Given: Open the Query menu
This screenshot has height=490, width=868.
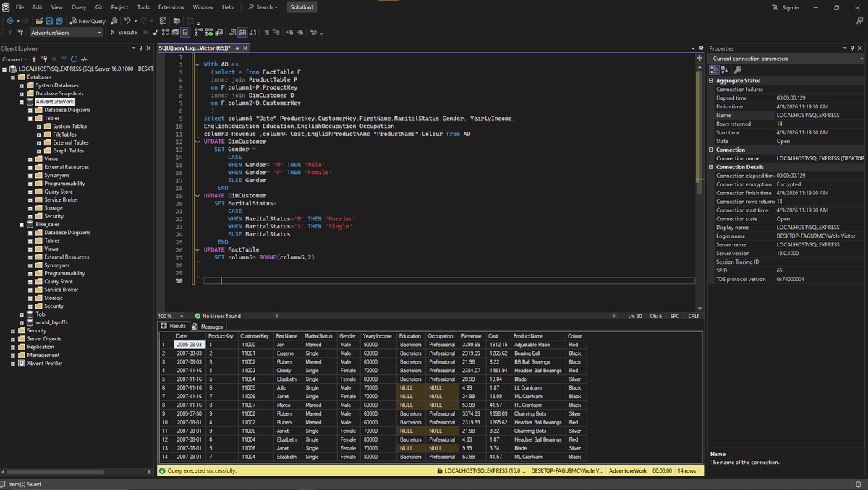Looking at the screenshot, I should 79,7.
